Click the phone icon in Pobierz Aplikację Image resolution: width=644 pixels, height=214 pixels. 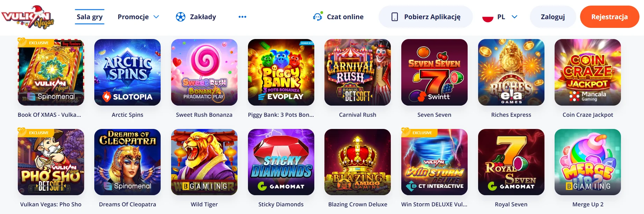pyautogui.click(x=395, y=16)
